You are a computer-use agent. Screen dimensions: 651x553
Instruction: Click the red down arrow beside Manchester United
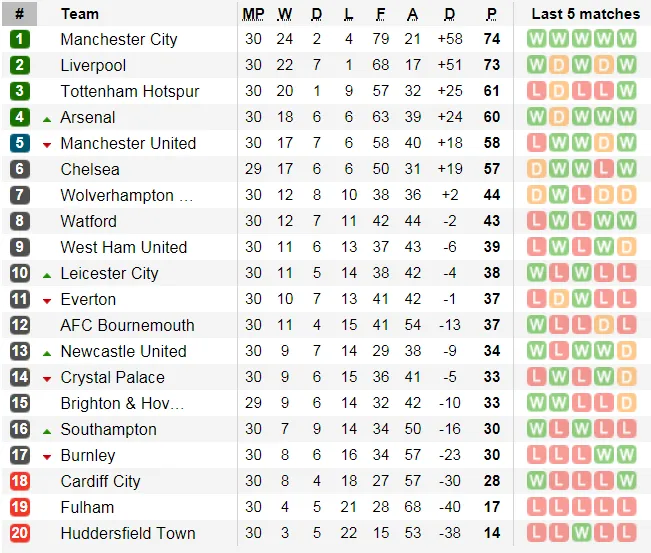click(x=47, y=144)
